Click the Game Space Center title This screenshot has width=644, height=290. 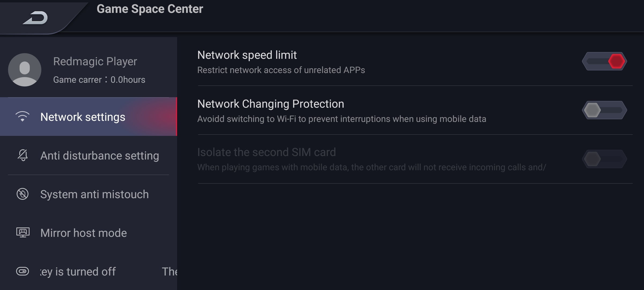pyautogui.click(x=150, y=9)
